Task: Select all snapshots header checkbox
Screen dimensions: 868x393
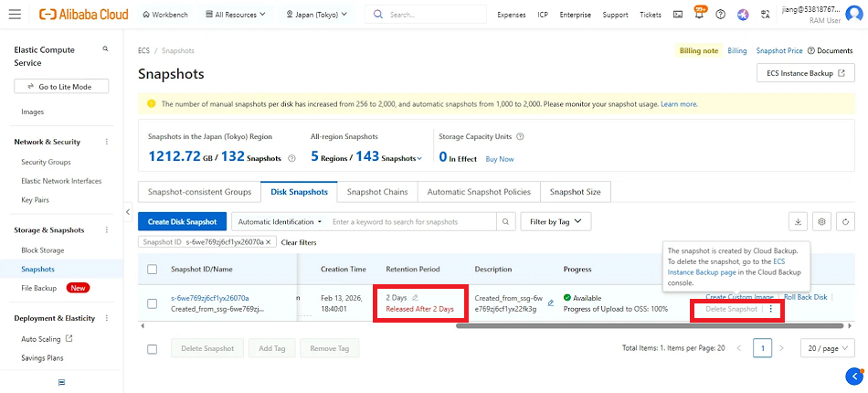Action: click(x=153, y=270)
